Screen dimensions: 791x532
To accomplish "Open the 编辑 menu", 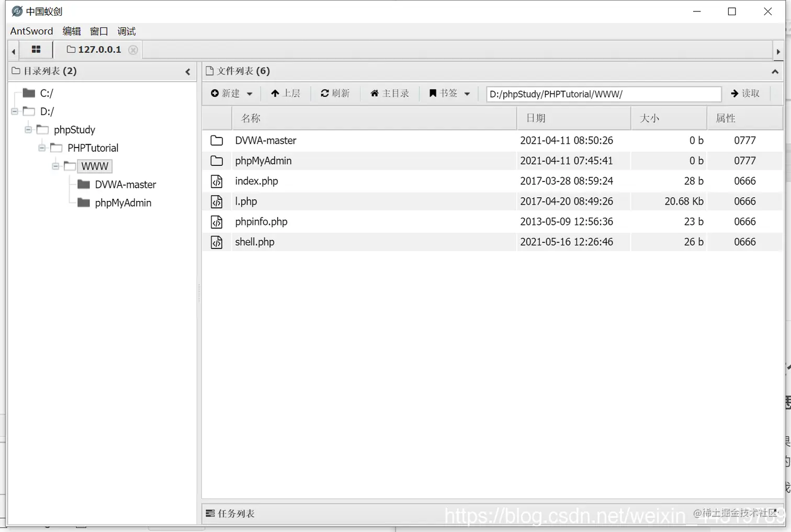I will 72,31.
